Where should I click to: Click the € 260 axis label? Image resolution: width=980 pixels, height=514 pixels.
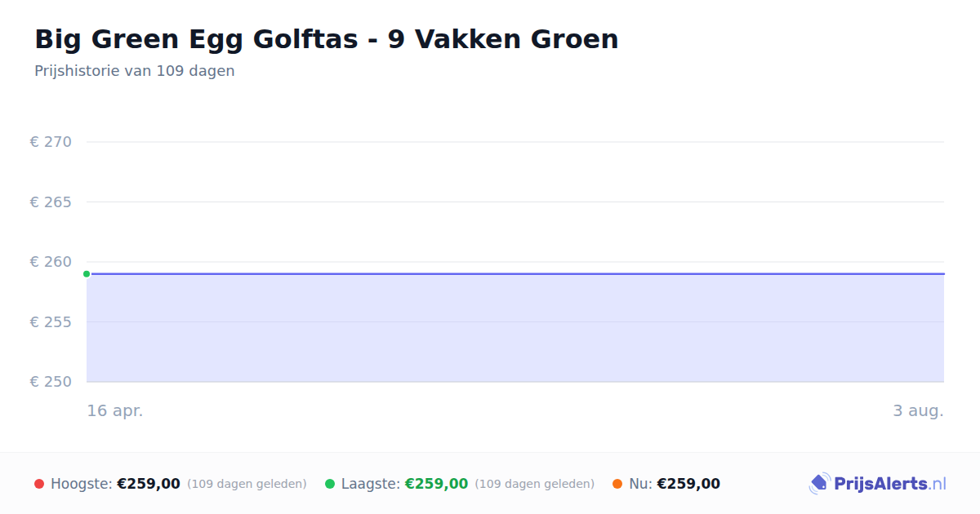(x=51, y=262)
